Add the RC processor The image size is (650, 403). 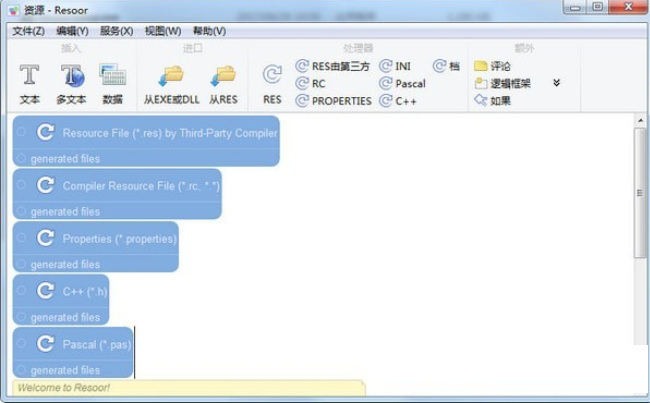pyautogui.click(x=310, y=83)
